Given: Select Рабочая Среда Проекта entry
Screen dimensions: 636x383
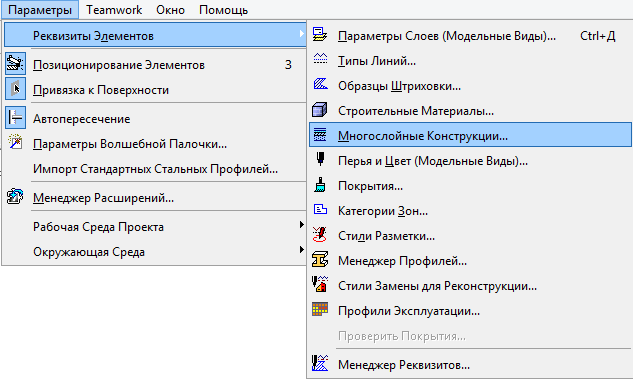Looking at the screenshot, I should click(x=155, y=226).
